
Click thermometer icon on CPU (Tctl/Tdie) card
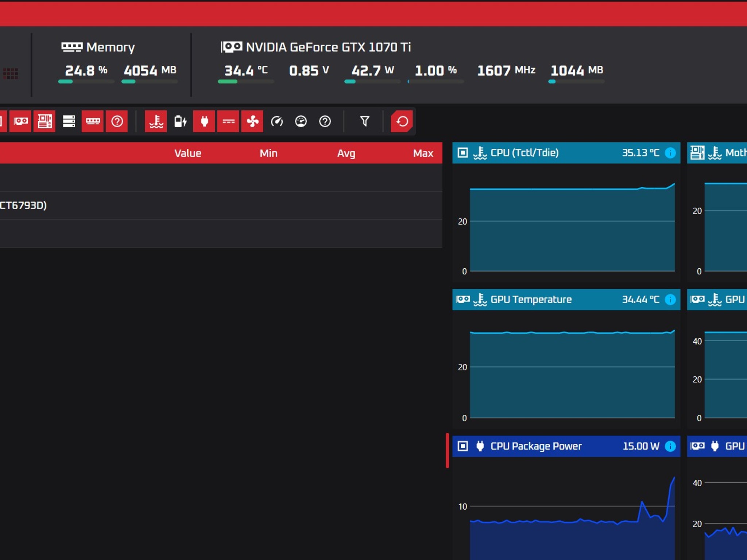tap(480, 153)
